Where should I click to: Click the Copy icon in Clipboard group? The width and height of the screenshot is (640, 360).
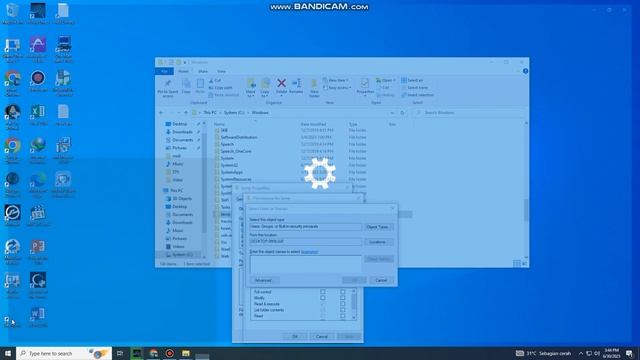[x=186, y=84]
